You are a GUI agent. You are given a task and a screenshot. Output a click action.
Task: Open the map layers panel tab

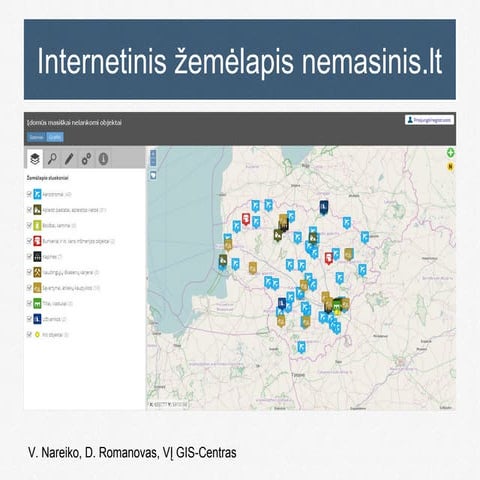tap(35, 158)
